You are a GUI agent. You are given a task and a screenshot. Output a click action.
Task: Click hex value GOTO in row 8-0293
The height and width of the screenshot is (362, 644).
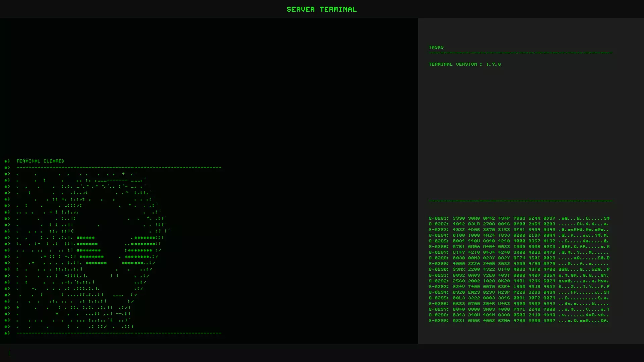coord(489,287)
